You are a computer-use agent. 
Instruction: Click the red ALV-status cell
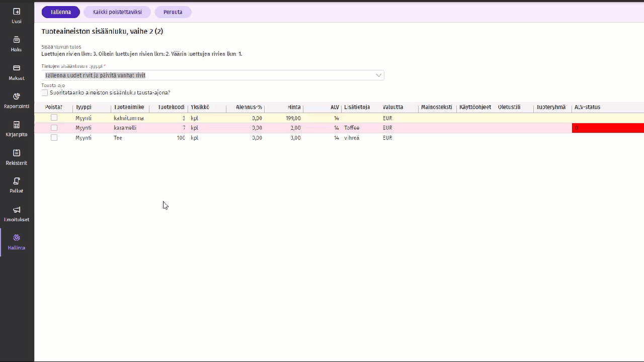click(607, 128)
